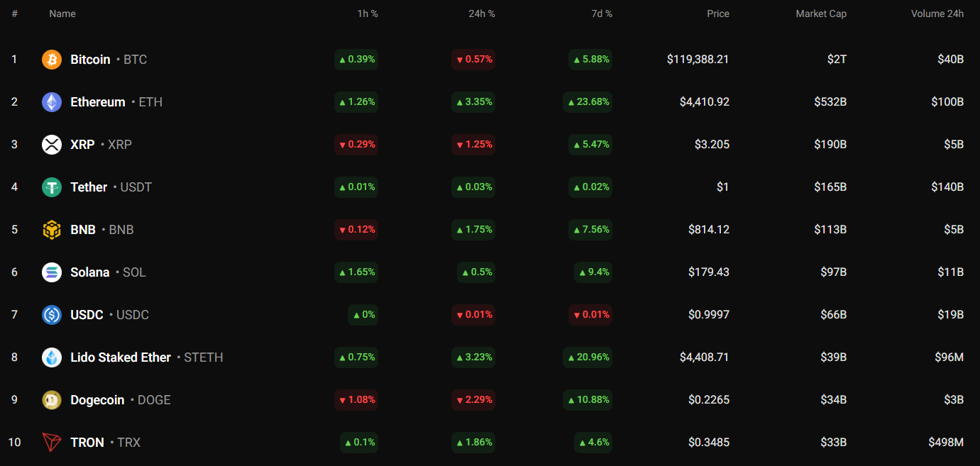Viewport: 980px width, 466px height.
Task: Click the Ethereum logo icon
Action: pyautogui.click(x=52, y=102)
